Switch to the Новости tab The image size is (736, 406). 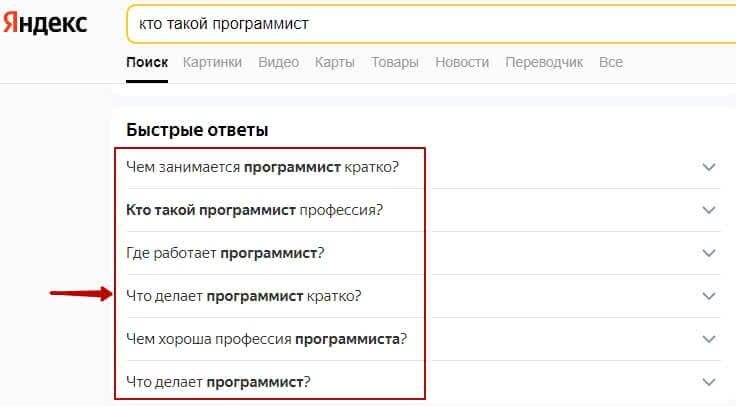(x=462, y=62)
